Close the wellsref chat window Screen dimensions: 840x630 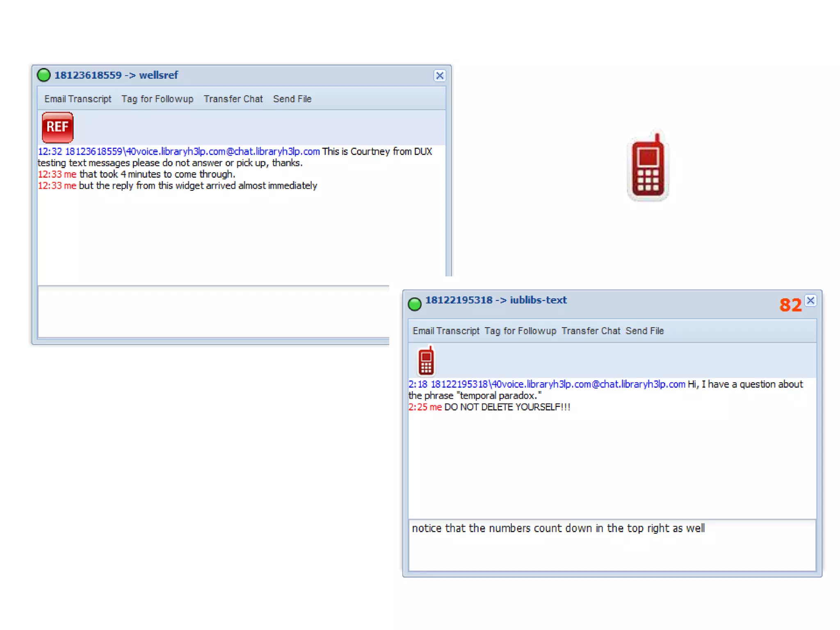tap(439, 75)
